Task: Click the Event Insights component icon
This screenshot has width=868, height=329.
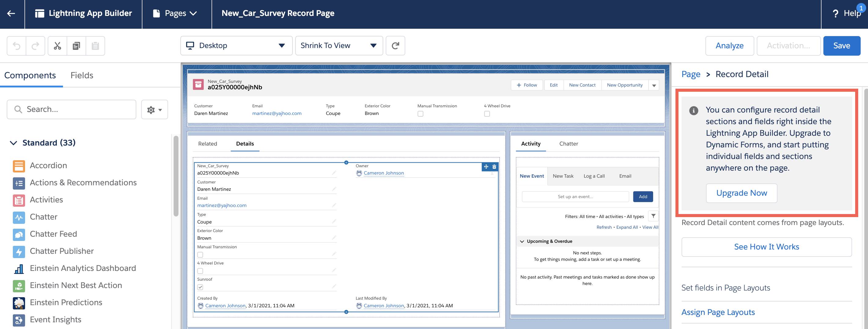Action: tap(19, 320)
